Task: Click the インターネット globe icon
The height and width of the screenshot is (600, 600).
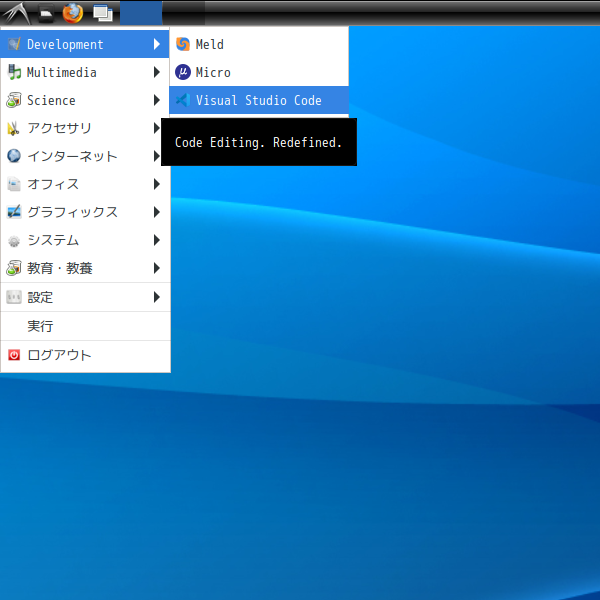Action: point(14,156)
